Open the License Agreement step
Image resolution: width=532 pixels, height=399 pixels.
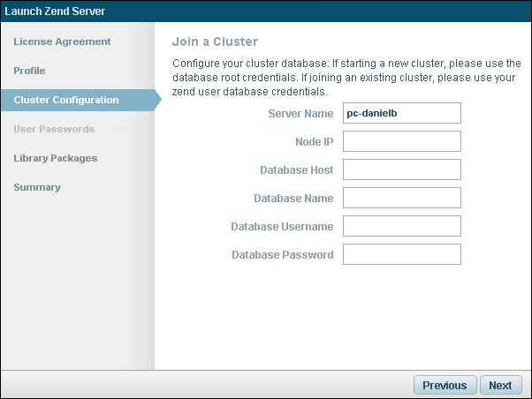coord(62,41)
